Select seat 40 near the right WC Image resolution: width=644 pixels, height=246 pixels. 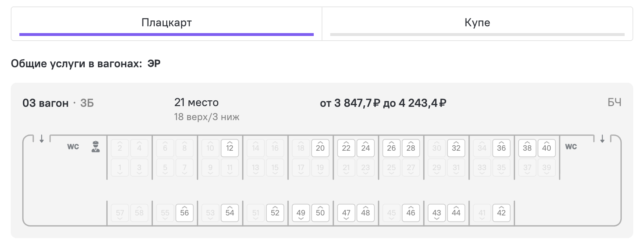point(546,148)
